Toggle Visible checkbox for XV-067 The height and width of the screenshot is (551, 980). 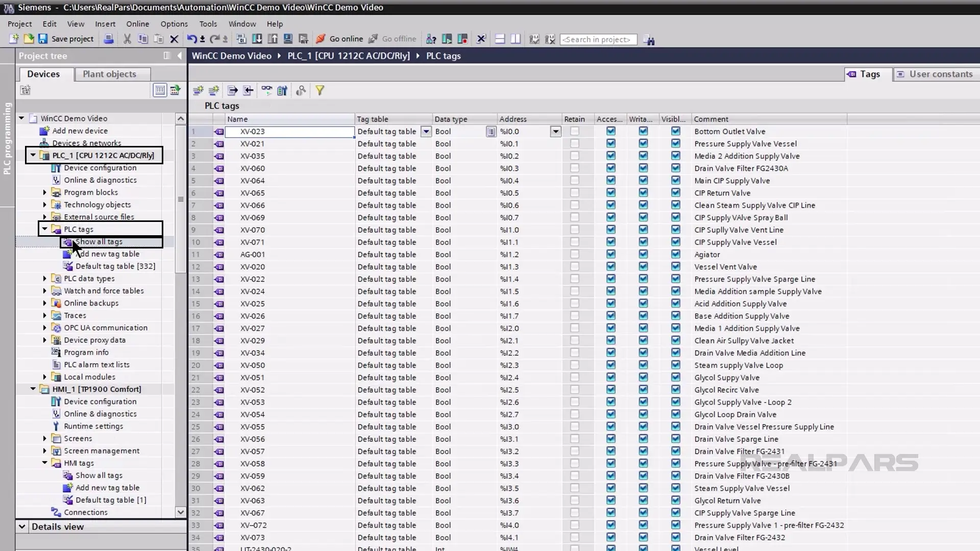point(676,513)
